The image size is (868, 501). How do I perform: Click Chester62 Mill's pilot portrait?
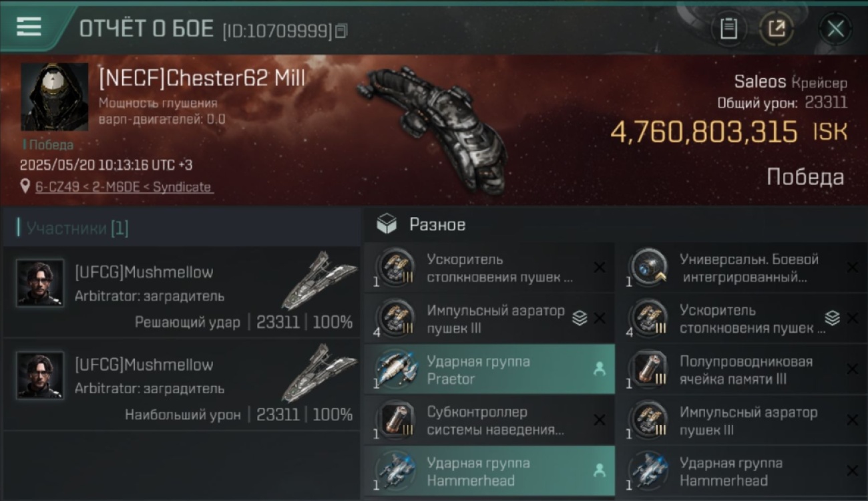click(55, 96)
